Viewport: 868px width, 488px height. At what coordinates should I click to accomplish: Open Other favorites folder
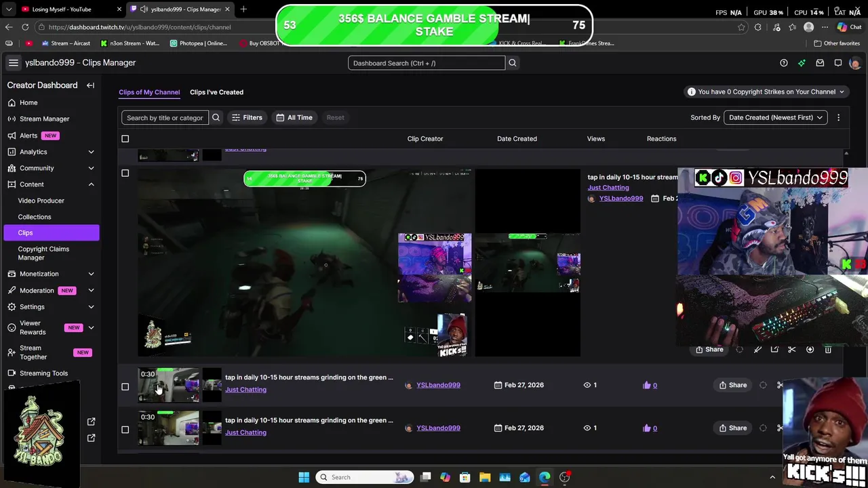(837, 43)
